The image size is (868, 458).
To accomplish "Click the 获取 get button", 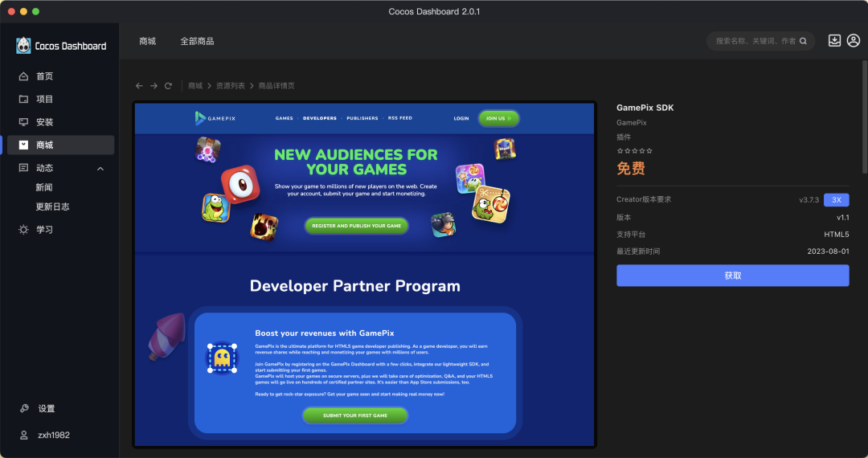I will (x=732, y=276).
